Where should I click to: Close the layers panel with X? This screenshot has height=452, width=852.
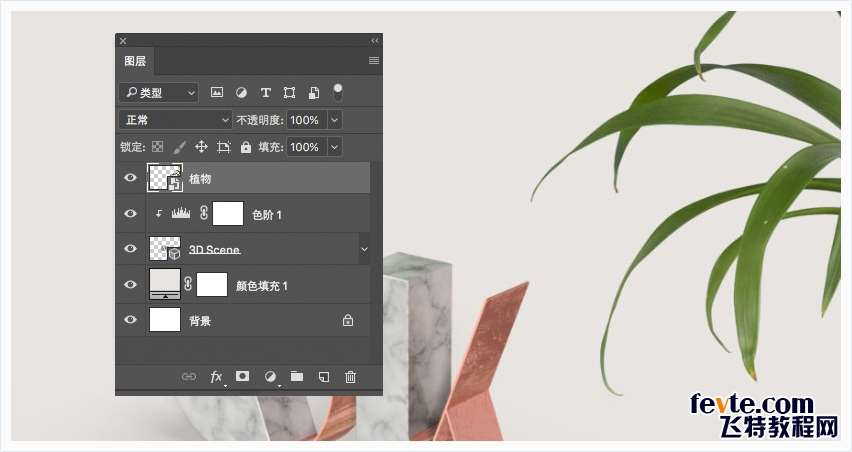(123, 41)
